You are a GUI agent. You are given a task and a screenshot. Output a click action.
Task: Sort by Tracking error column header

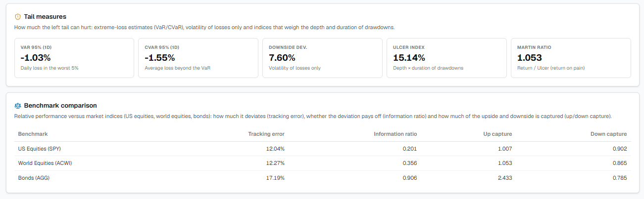click(266, 134)
